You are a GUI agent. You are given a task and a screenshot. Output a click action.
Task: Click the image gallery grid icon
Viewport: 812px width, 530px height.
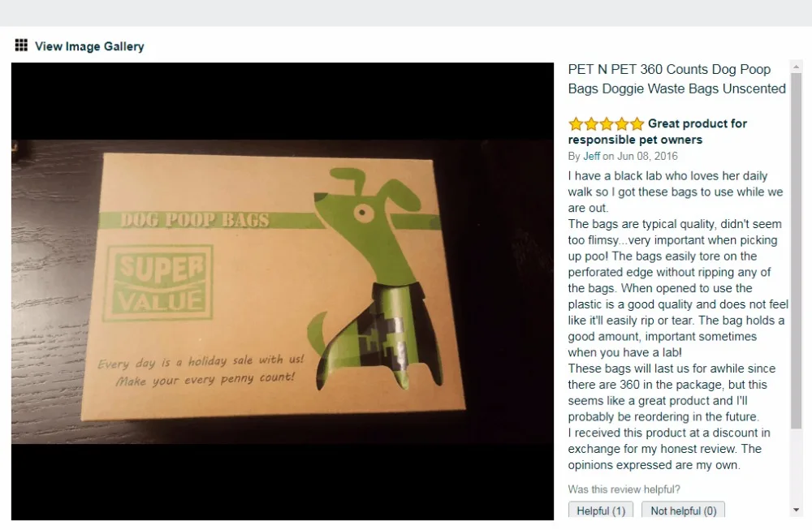tap(21, 45)
